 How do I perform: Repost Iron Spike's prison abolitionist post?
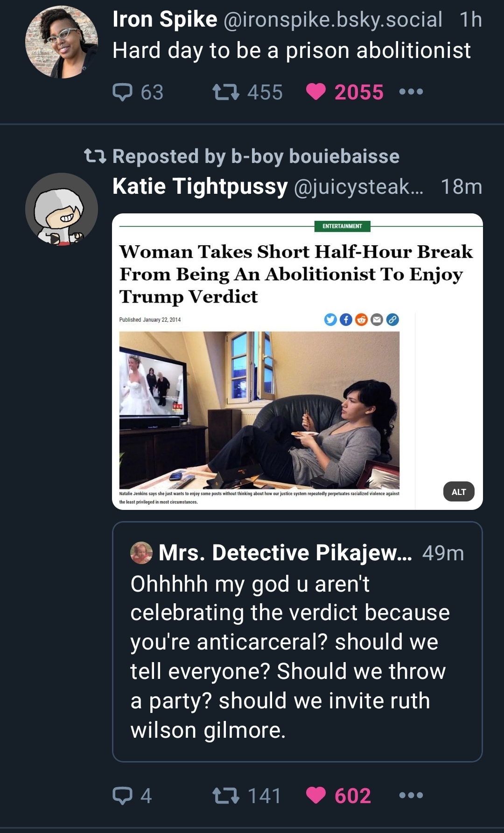click(x=226, y=92)
